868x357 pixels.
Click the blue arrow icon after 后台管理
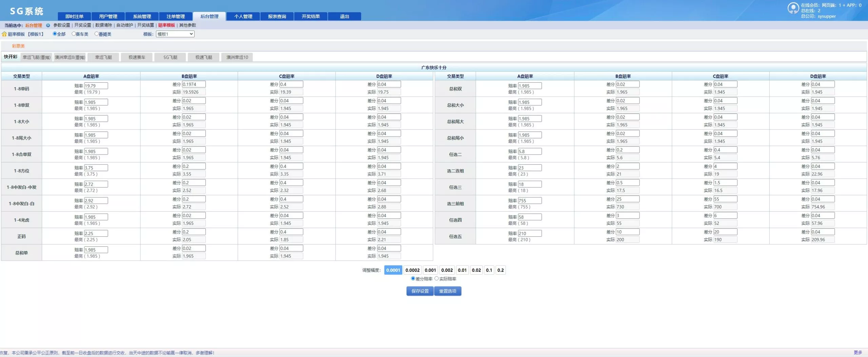[48, 25]
